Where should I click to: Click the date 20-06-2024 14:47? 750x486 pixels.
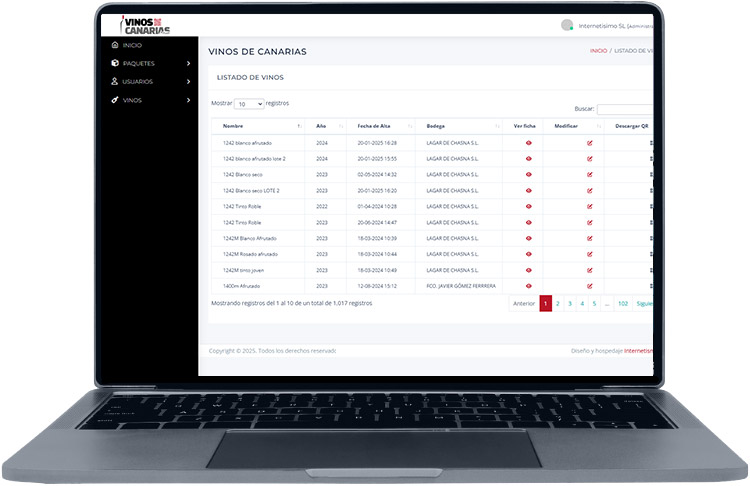click(x=377, y=222)
